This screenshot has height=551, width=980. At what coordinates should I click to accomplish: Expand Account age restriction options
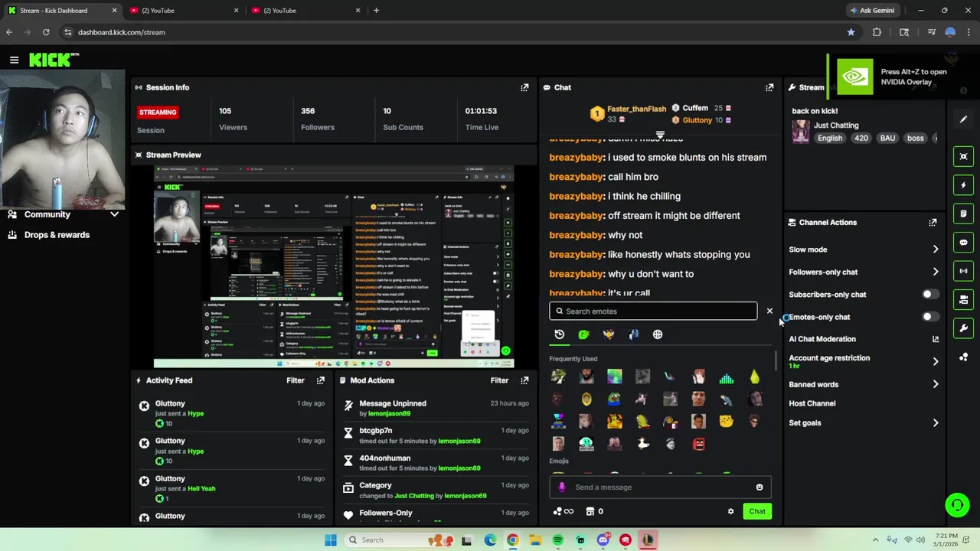pyautogui.click(x=936, y=361)
